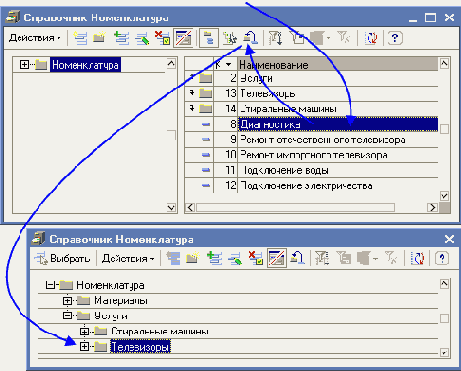This screenshot has width=461, height=371.
Task: Click the refresh icon in the lower selection window
Action: point(417,258)
